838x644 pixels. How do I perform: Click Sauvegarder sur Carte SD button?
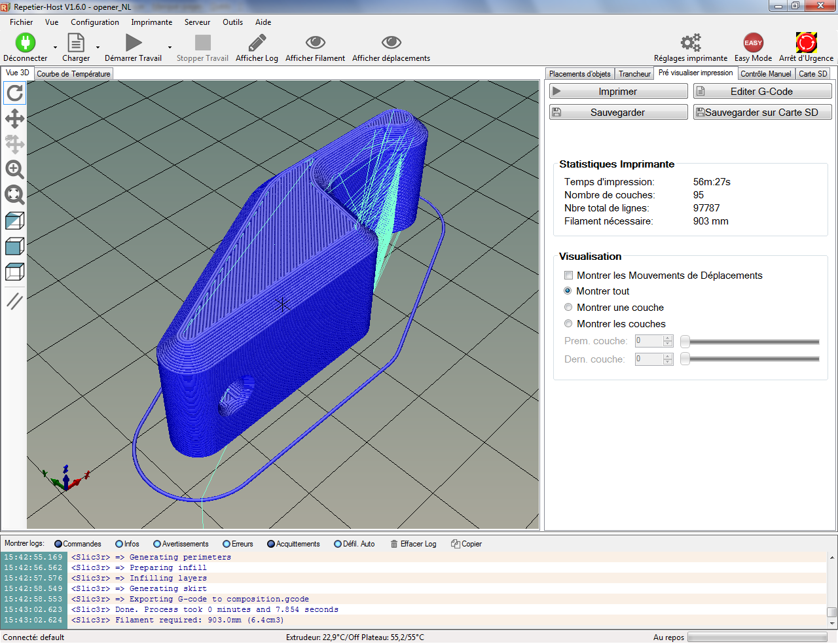(x=762, y=113)
